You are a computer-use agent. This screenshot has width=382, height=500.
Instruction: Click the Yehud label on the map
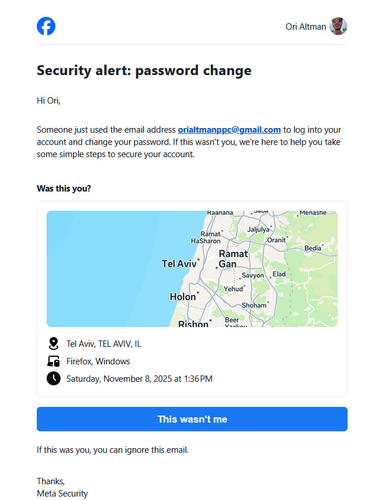(233, 289)
